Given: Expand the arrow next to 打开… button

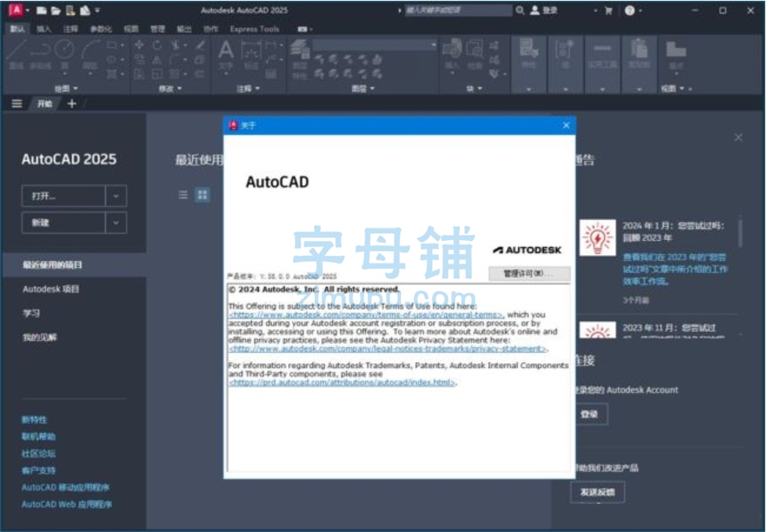Looking at the screenshot, I should pos(116,196).
